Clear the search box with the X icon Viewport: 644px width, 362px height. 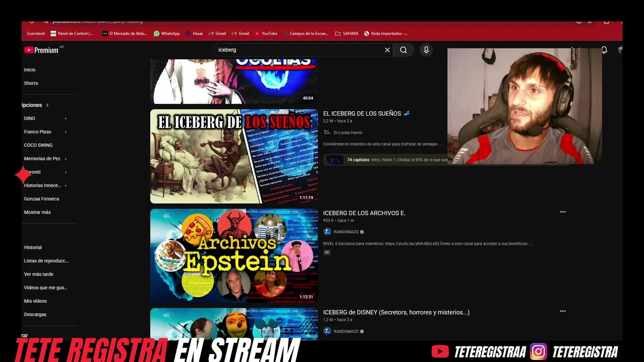click(387, 50)
